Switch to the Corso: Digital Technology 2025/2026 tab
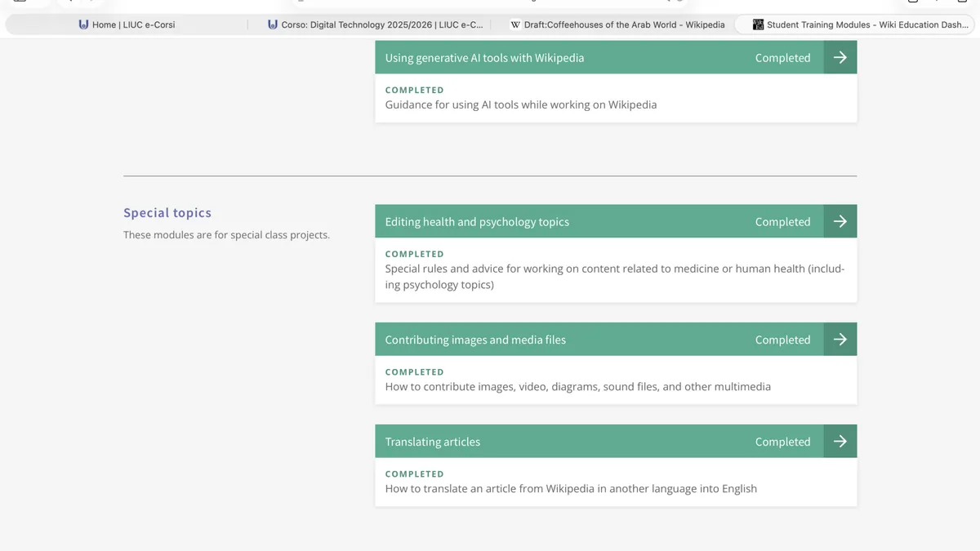Viewport: 980px width, 551px height. pyautogui.click(x=375, y=24)
